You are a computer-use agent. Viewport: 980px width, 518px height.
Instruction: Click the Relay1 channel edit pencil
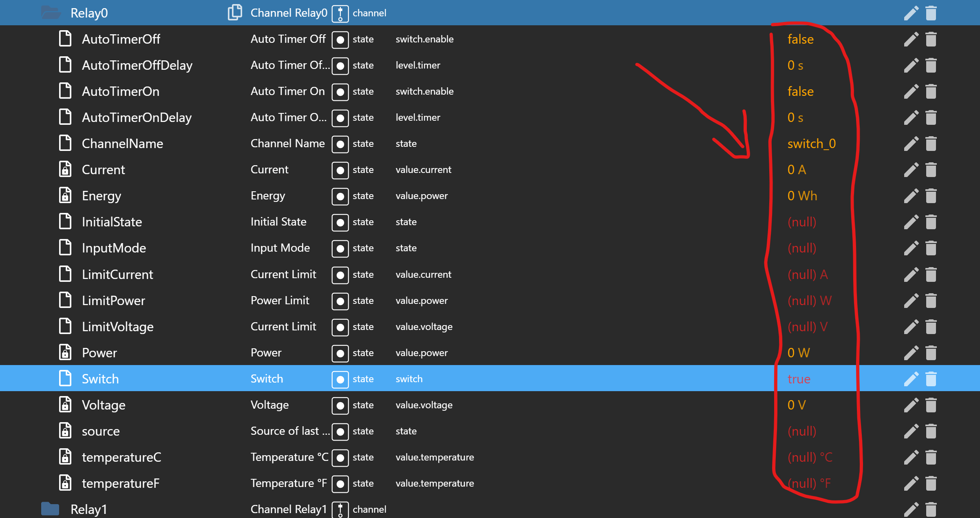pos(911,509)
